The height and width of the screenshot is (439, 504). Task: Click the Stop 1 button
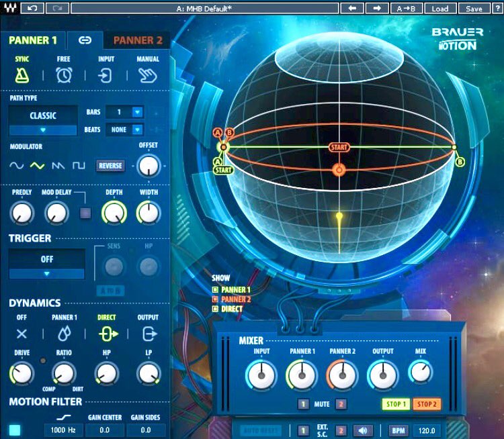point(396,404)
